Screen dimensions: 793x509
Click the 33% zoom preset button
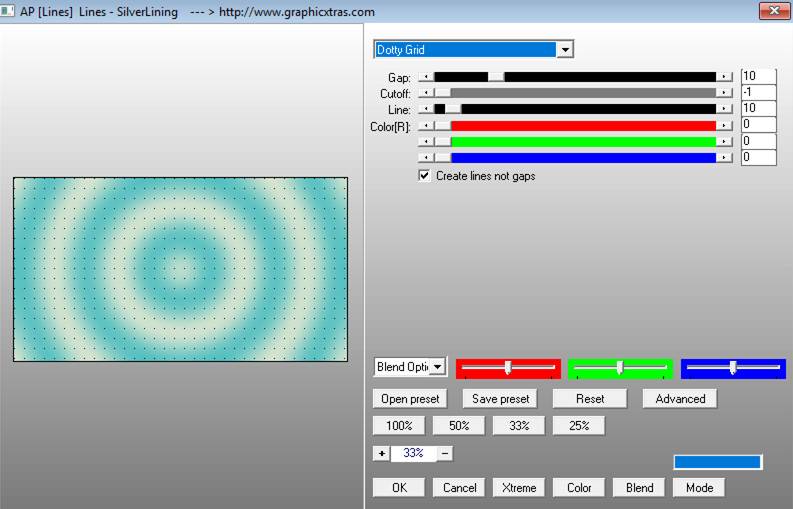pos(519,426)
